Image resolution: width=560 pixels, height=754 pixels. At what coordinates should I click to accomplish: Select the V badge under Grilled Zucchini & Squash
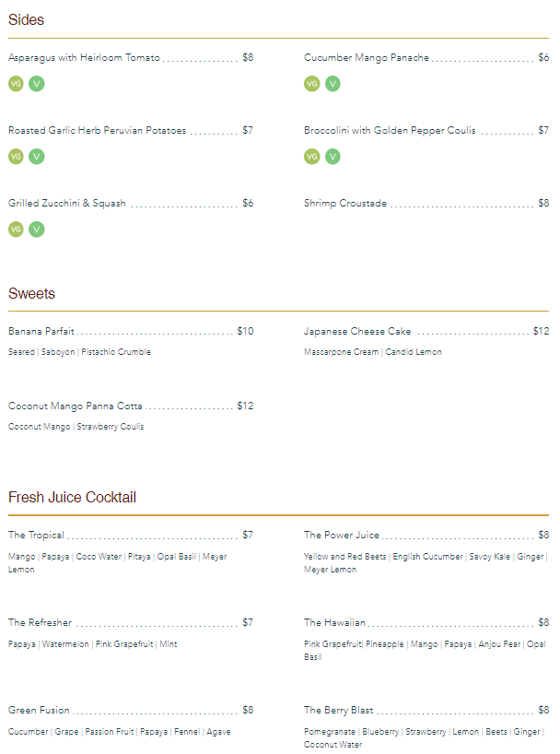[37, 230]
